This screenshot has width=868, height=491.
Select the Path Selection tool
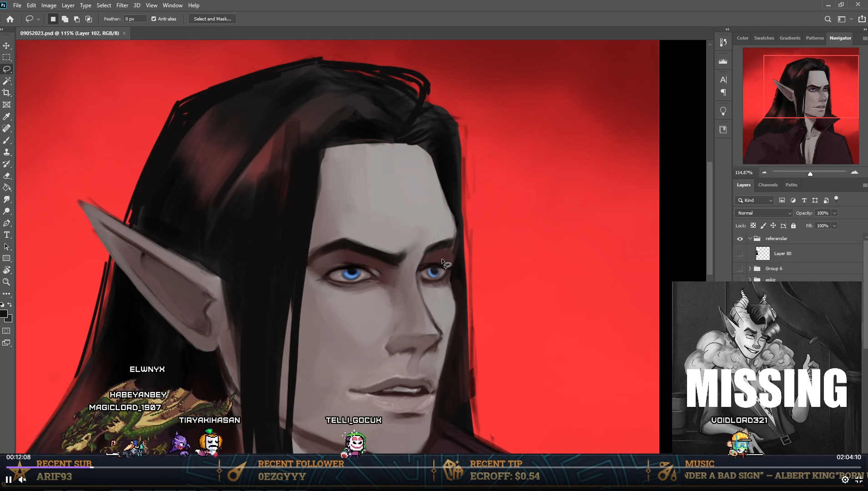(6, 246)
